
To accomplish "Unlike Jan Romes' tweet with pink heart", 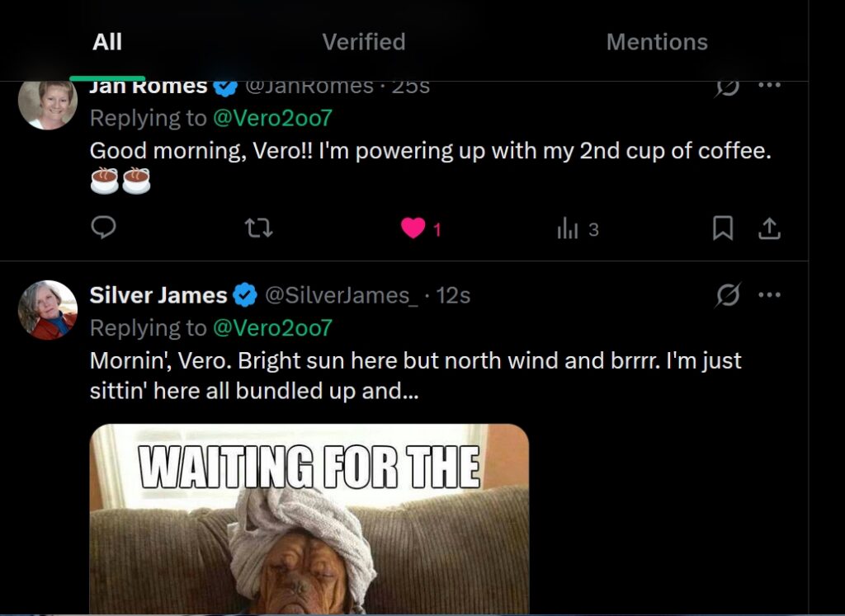I will [413, 228].
